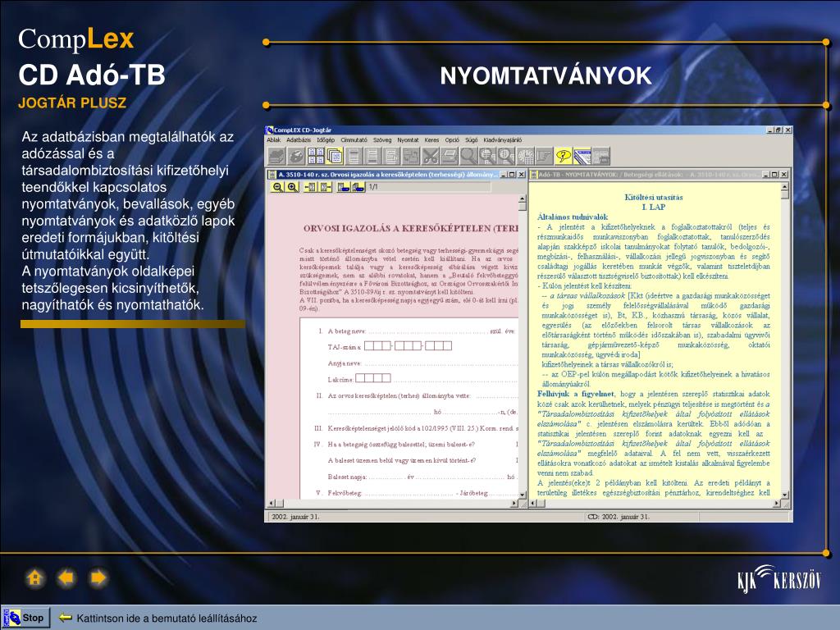Minimize the Adó-TB NYOMTATVÁNYOK child window
The image size is (840, 630).
pos(766,175)
